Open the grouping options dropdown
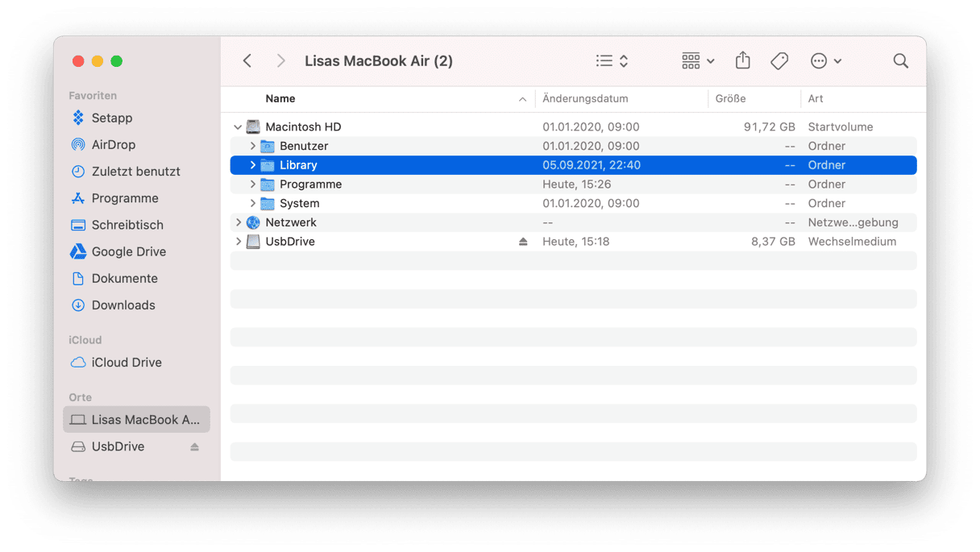This screenshot has height=552, width=980. (698, 61)
